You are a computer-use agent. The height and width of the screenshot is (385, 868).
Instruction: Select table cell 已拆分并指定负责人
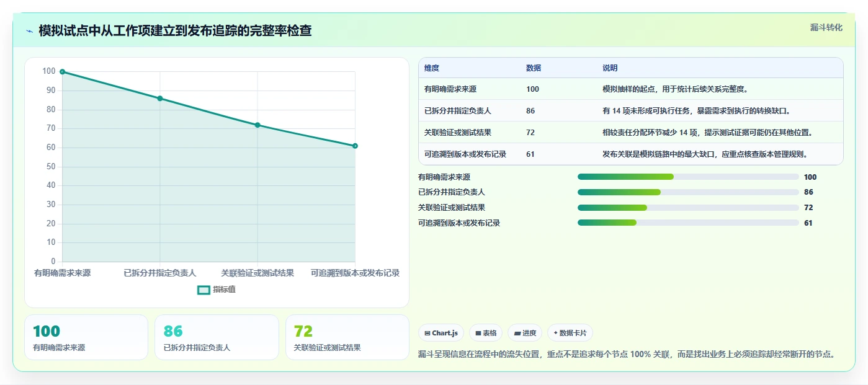[458, 111]
